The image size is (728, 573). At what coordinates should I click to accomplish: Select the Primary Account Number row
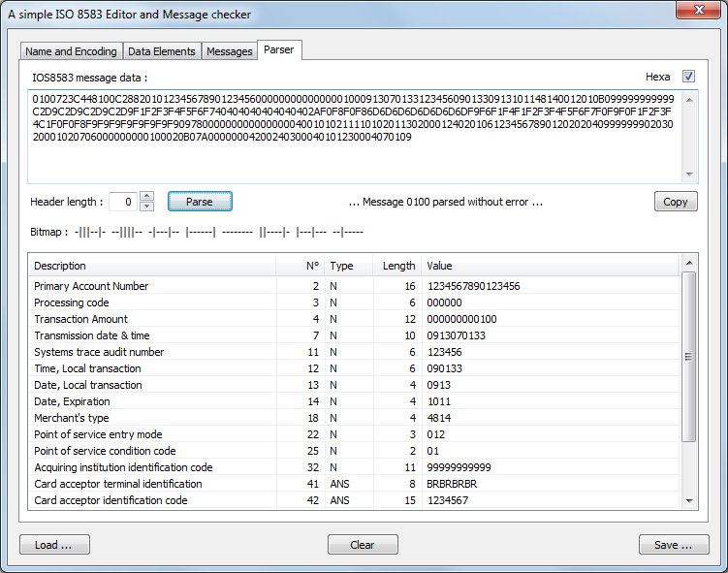(x=355, y=286)
